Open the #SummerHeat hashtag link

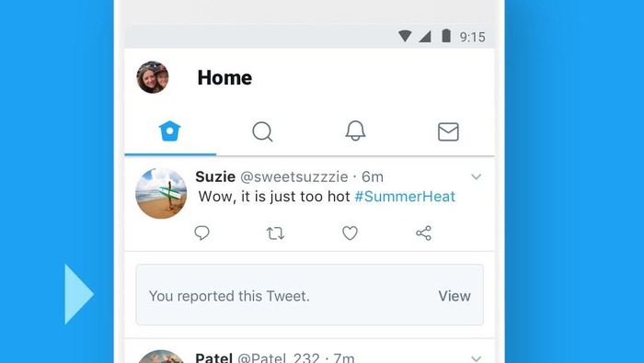(405, 197)
